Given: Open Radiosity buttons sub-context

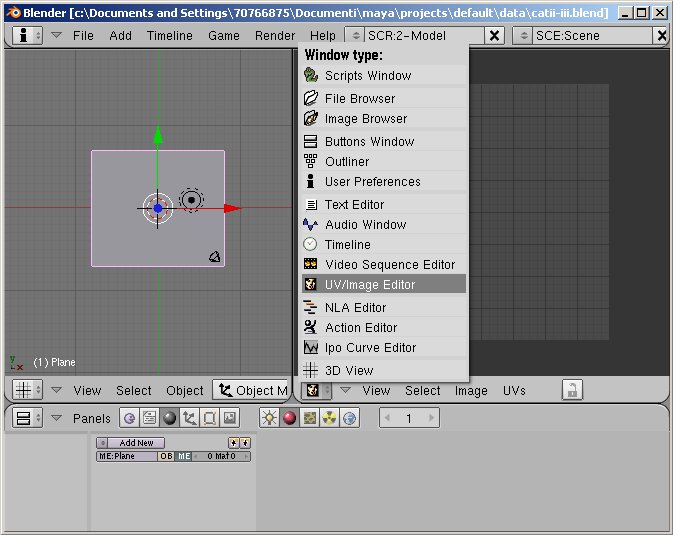Looking at the screenshot, I should tap(330, 418).
